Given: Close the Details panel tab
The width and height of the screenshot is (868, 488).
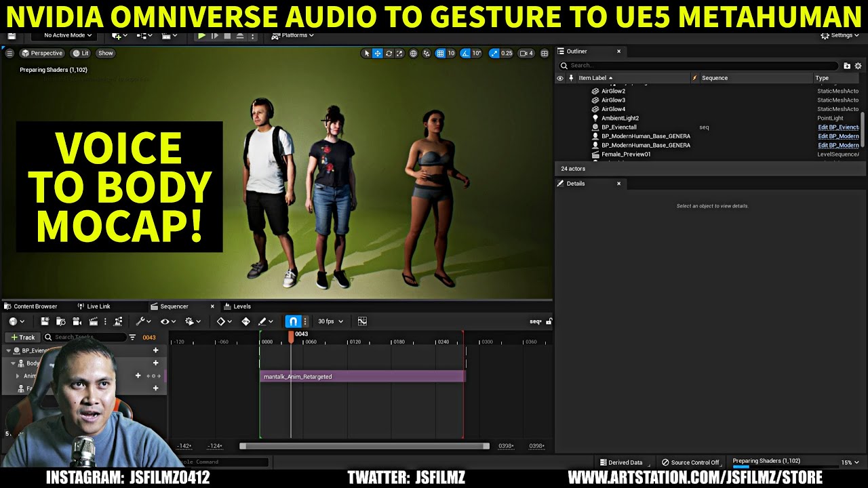Looking at the screenshot, I should coord(618,184).
